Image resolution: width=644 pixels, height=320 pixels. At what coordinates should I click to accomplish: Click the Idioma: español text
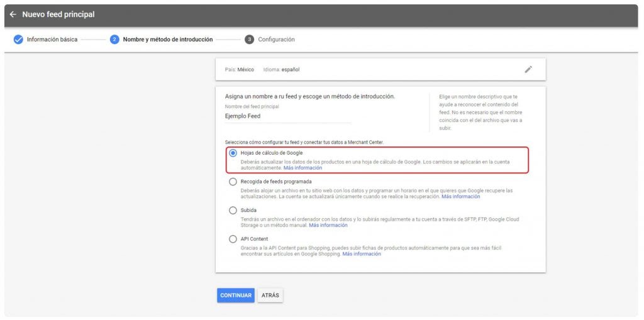point(281,69)
